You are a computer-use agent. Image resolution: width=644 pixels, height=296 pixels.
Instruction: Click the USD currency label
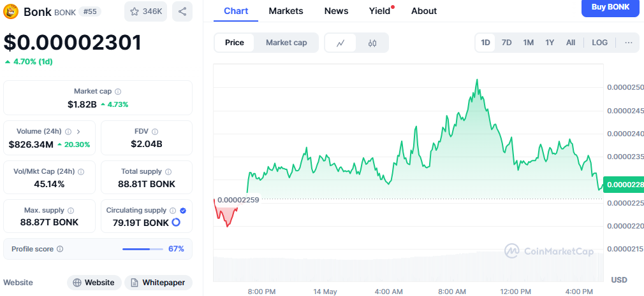coord(619,280)
